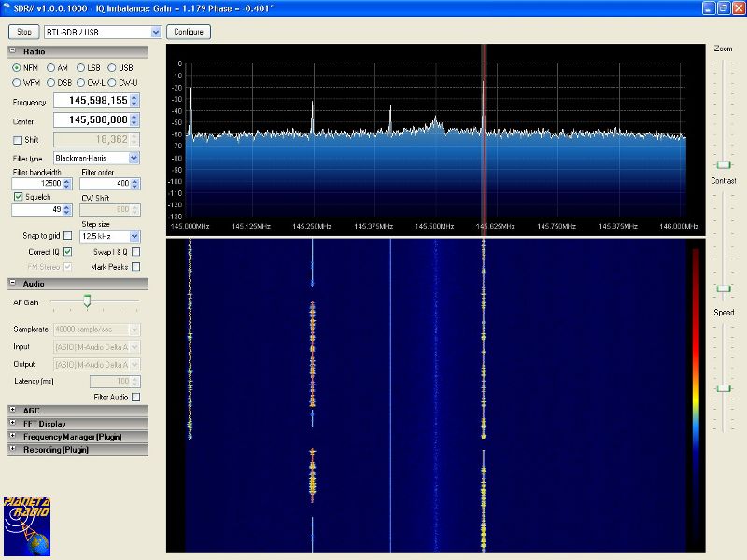The image size is (747, 560).
Task: Expand the FFT Display panel
Action: coord(13,423)
